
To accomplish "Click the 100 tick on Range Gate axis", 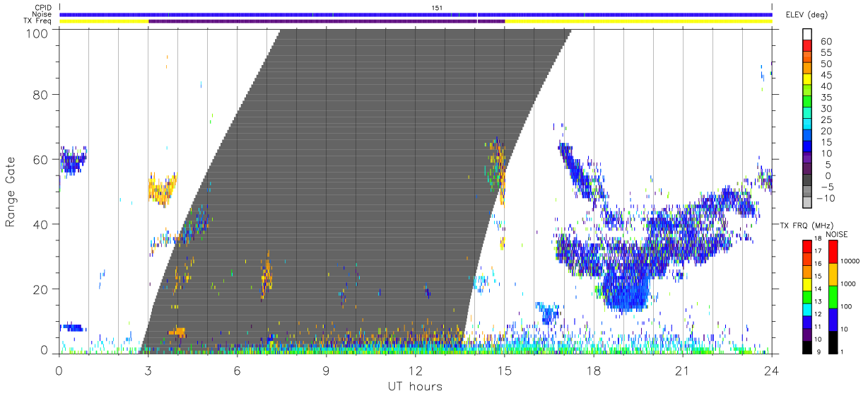I will coord(37,33).
